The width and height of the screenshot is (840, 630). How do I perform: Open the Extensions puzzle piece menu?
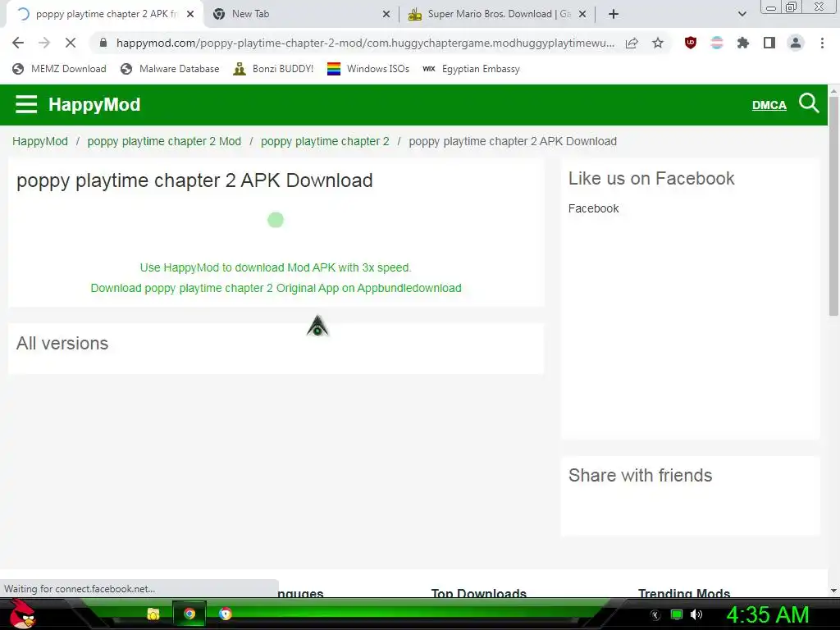pyautogui.click(x=743, y=43)
